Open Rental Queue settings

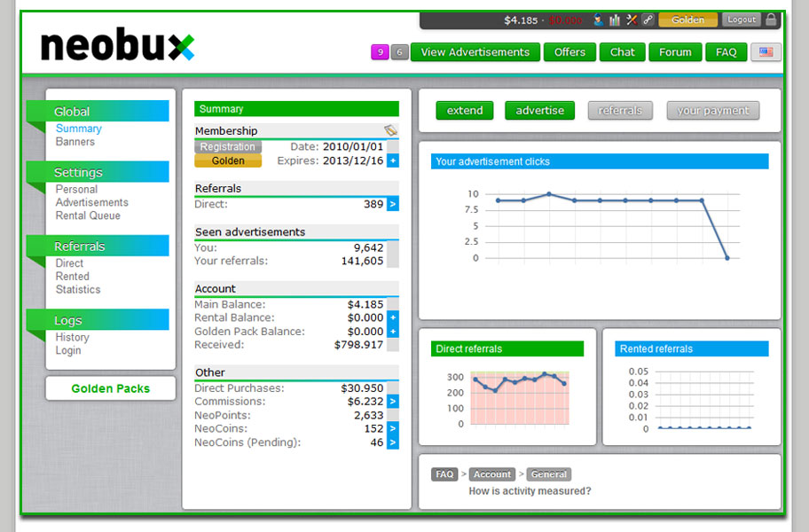(x=88, y=215)
